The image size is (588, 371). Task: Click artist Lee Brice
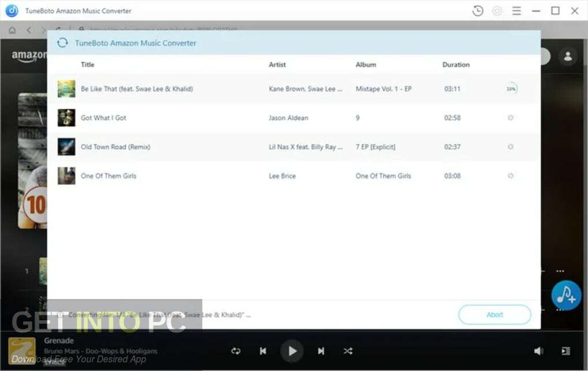coord(282,176)
